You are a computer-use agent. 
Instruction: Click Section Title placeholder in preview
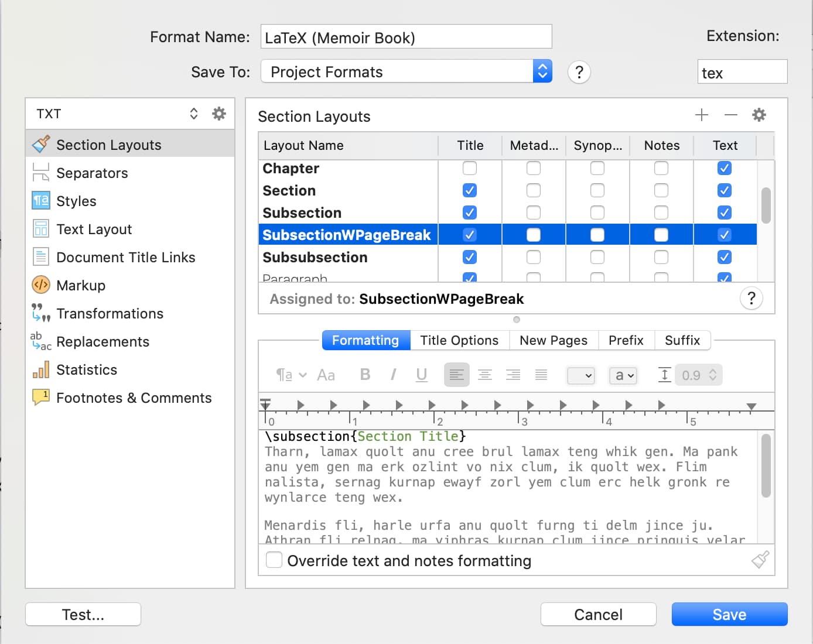coord(408,436)
